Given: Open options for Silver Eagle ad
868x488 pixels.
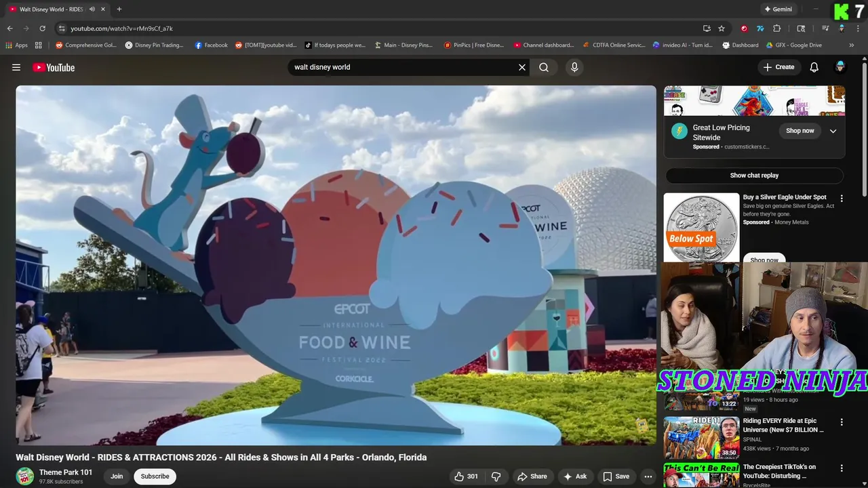Looking at the screenshot, I should pos(842,199).
